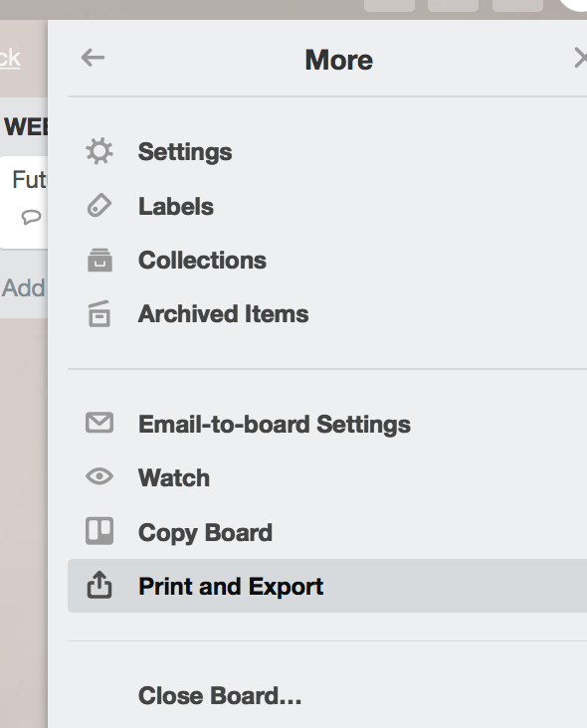Image resolution: width=587 pixels, height=728 pixels.
Task: Select Collections from the More menu
Action: [327, 260]
